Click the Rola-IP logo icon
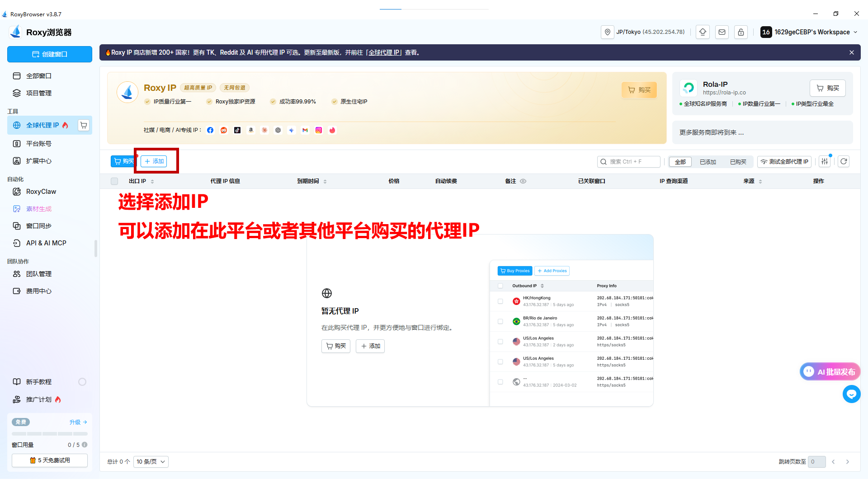 pyautogui.click(x=689, y=88)
